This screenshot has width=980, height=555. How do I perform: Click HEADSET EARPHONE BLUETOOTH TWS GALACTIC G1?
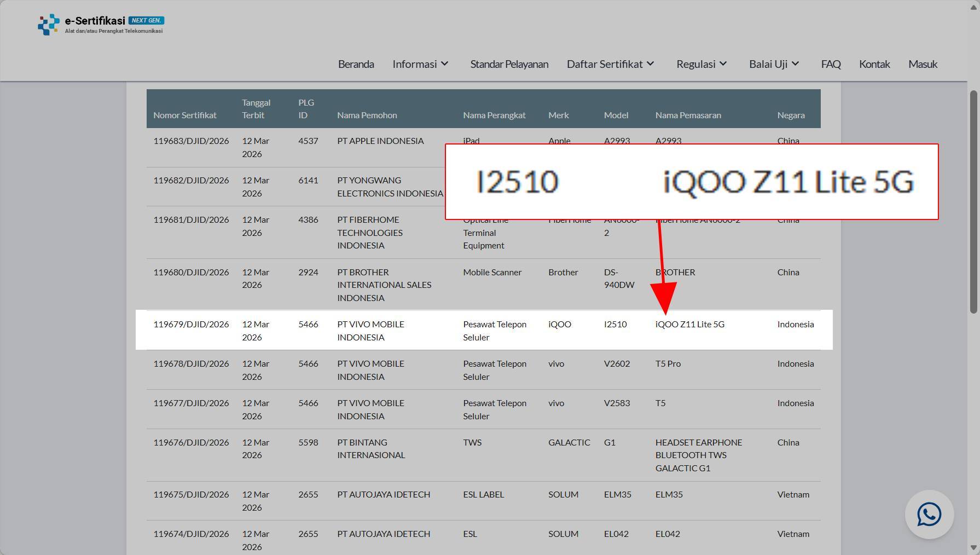coord(699,455)
